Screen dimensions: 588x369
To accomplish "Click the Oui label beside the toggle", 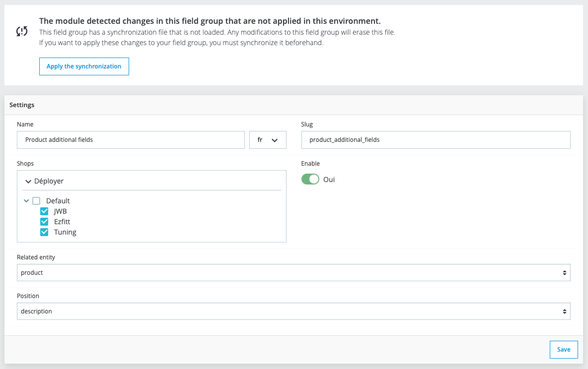I will click(x=329, y=180).
